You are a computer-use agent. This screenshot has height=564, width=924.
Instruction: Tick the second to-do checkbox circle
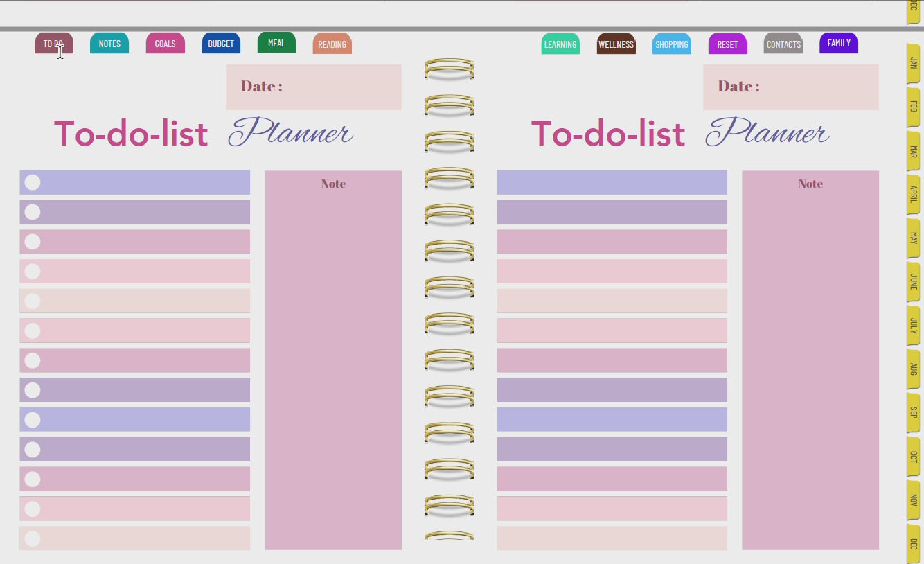pos(33,212)
